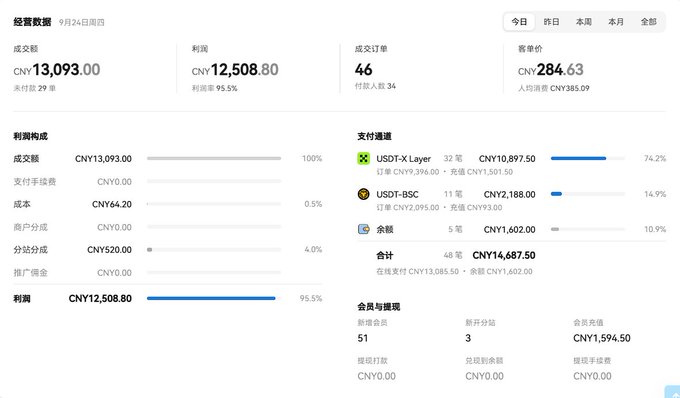Click the amount CNY10,897.50

(x=507, y=159)
